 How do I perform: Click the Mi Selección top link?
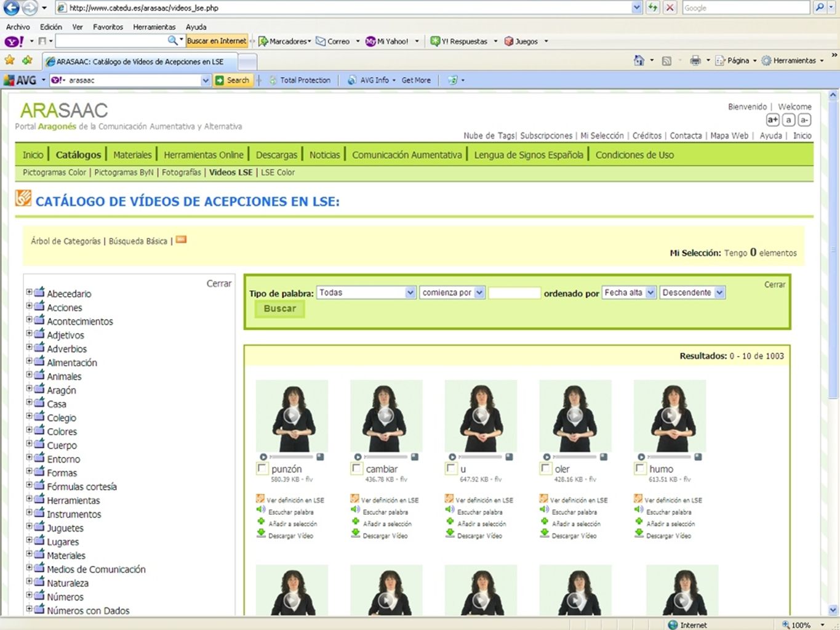[x=602, y=135]
